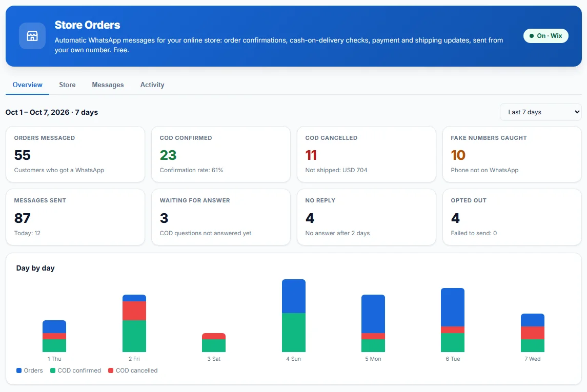Click 'Confirmation rate: 61%' text

pyautogui.click(x=191, y=170)
